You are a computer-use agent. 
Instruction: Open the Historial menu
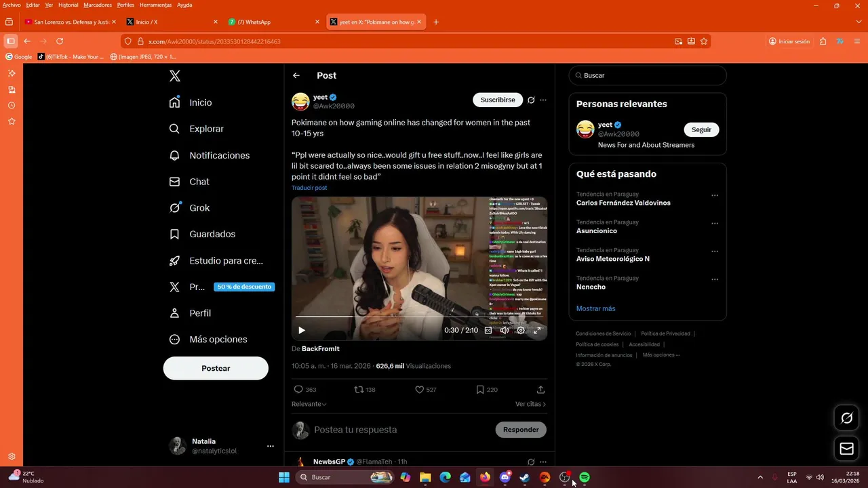68,5
